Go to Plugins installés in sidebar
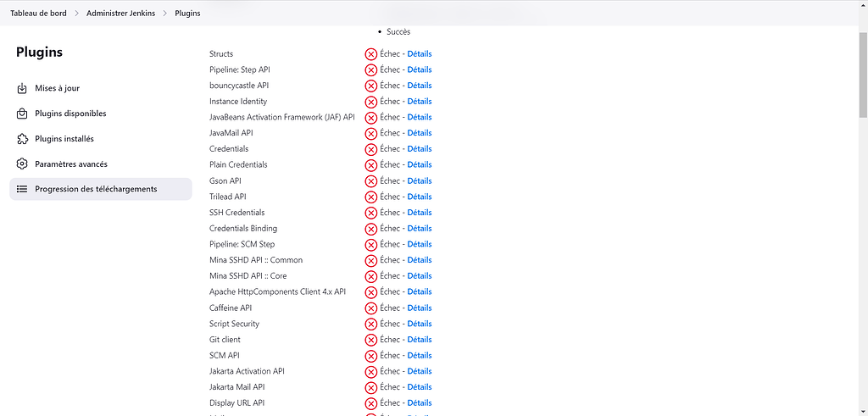Image resolution: width=868 pixels, height=416 pixels. pyautogui.click(x=64, y=139)
